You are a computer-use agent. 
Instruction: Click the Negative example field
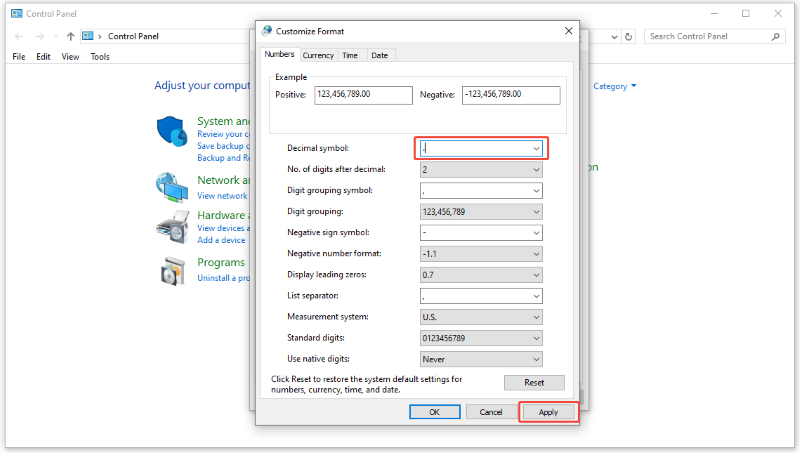coord(511,95)
